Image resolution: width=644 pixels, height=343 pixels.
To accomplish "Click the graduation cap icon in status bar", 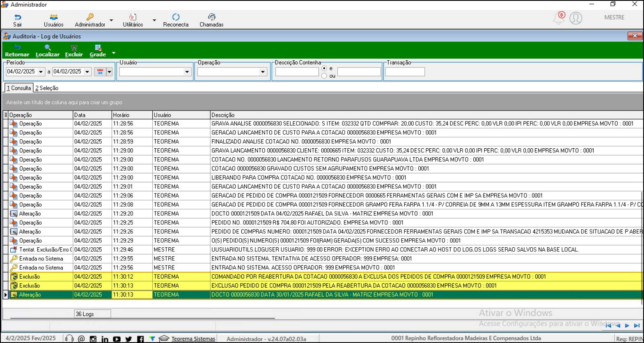I will click(164, 338).
